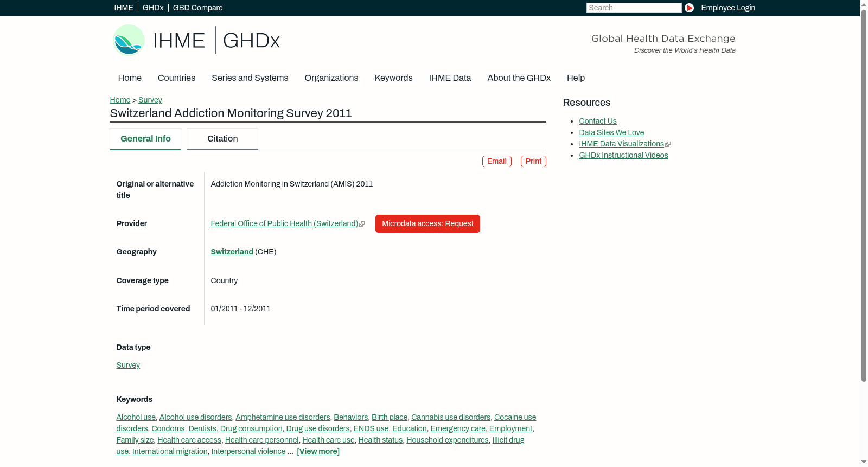This screenshot has width=868, height=467.
Task: Click the Home breadcrumb link
Action: [120, 100]
